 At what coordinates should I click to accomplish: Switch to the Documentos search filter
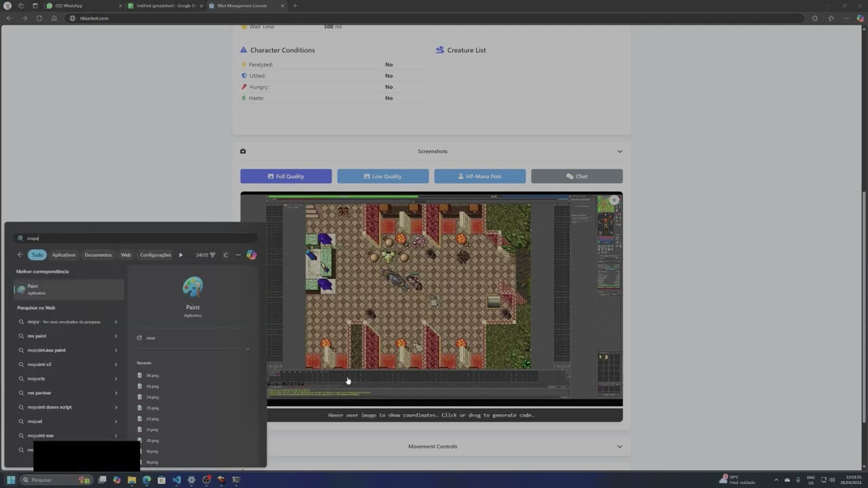tap(98, 255)
